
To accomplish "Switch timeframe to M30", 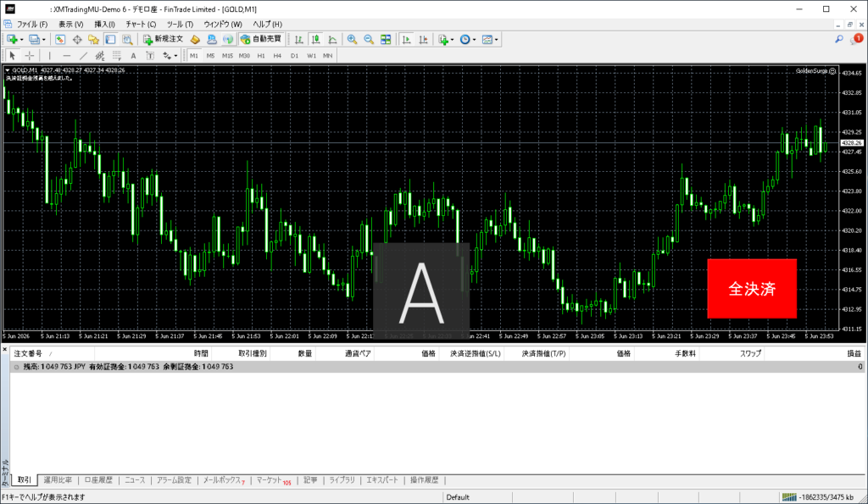I will (x=244, y=55).
